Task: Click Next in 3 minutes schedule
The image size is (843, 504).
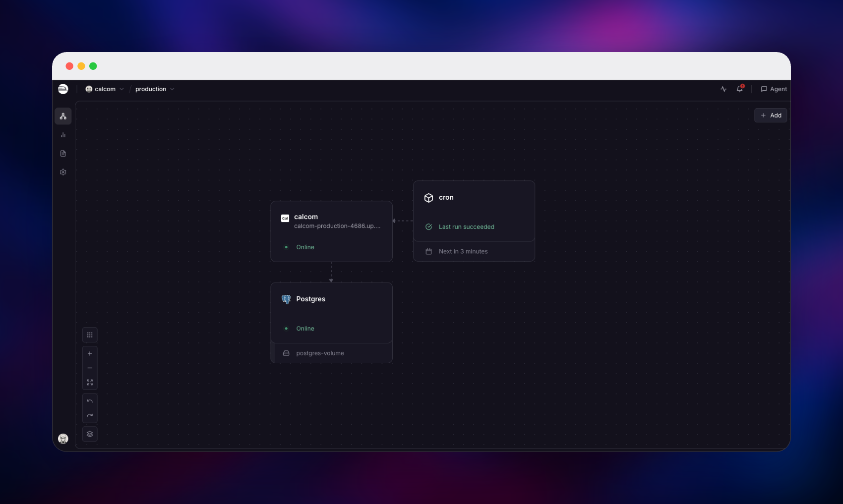Action: point(463,252)
